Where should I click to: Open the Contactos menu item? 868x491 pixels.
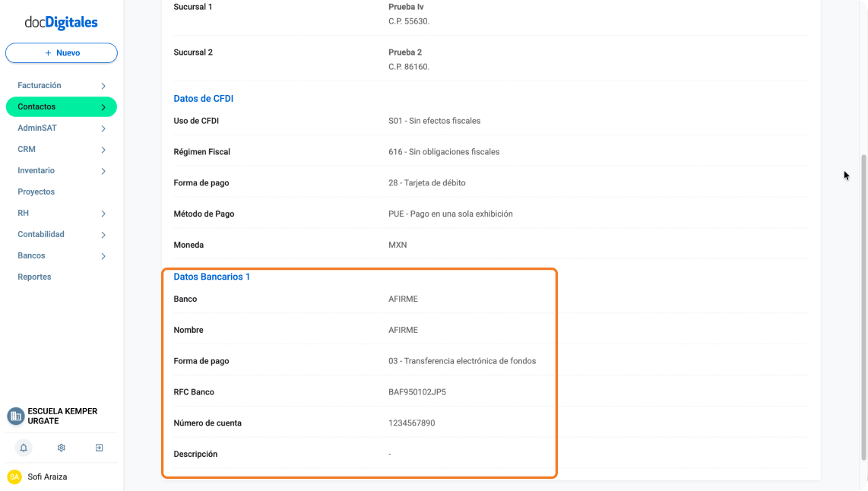62,107
